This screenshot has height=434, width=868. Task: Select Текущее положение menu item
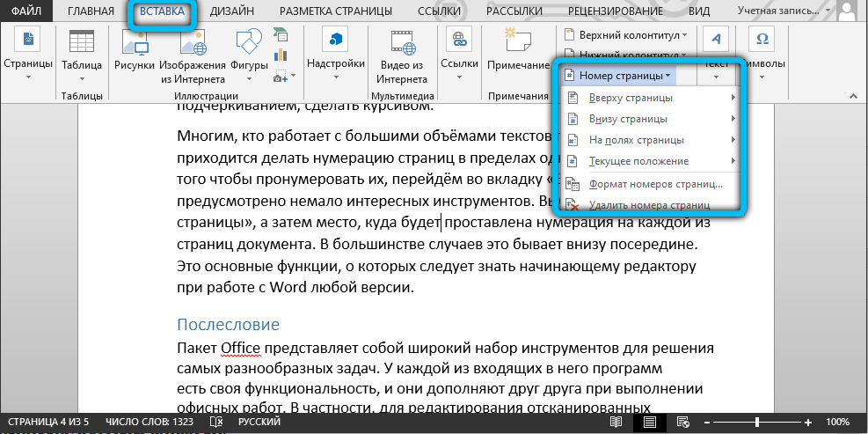[x=653, y=161]
